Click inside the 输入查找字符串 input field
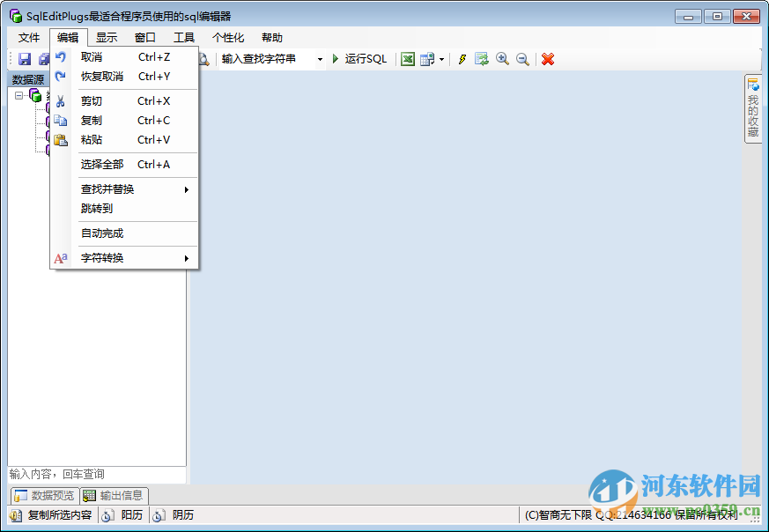This screenshot has width=769, height=532. [x=264, y=59]
